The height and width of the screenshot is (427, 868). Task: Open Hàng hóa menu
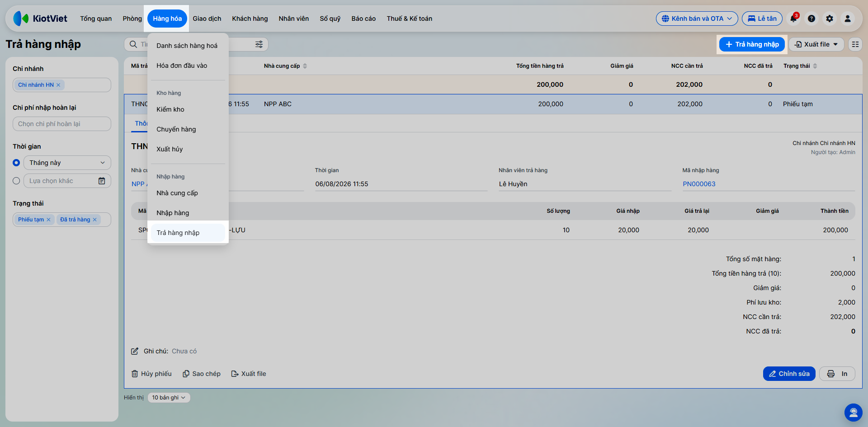[167, 19]
